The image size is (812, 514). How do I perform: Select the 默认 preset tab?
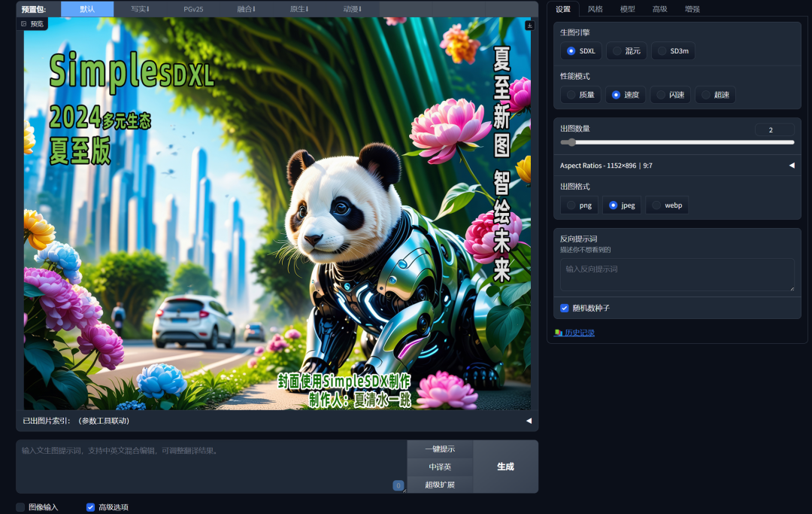(x=87, y=9)
